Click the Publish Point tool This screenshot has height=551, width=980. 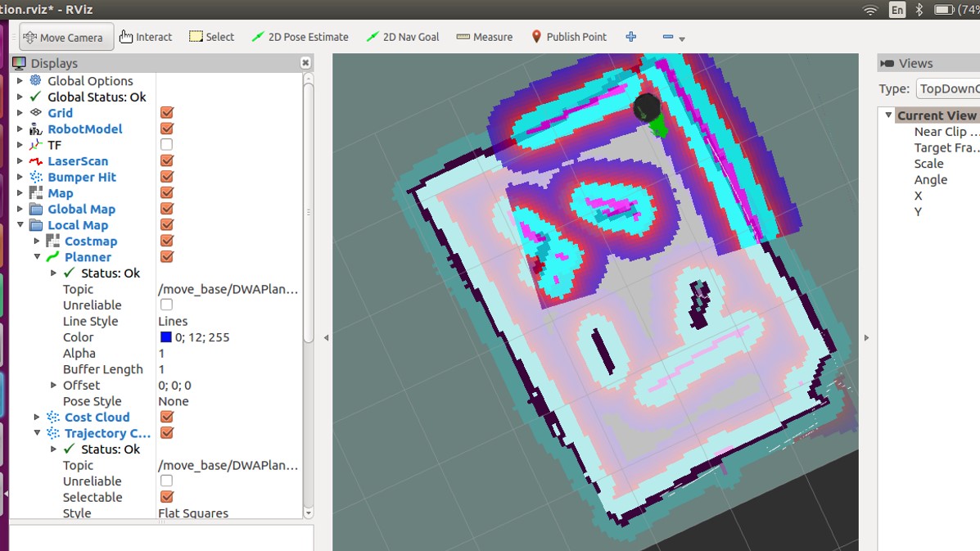[x=568, y=37]
